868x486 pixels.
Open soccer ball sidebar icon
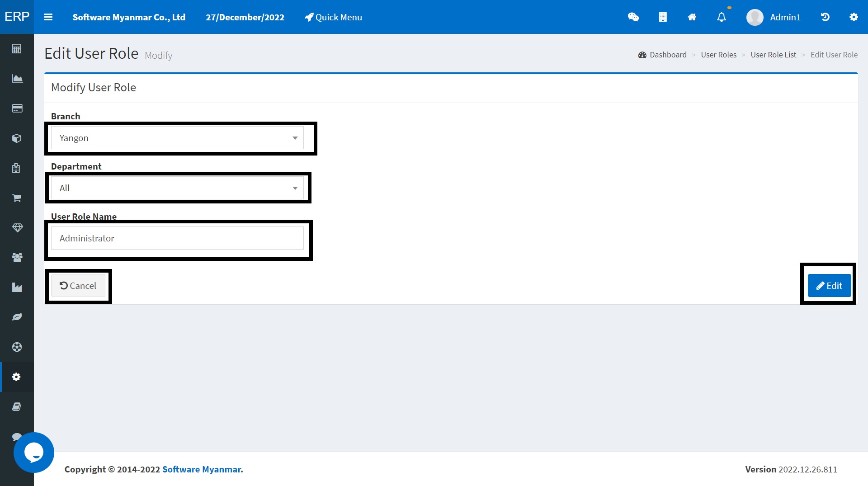tap(17, 347)
